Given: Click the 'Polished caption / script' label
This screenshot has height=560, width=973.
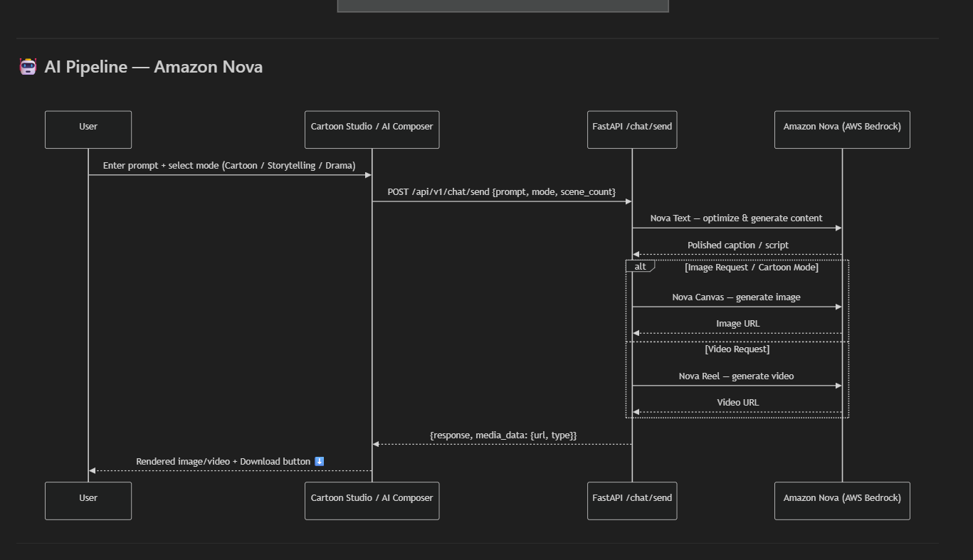Looking at the screenshot, I should point(737,245).
